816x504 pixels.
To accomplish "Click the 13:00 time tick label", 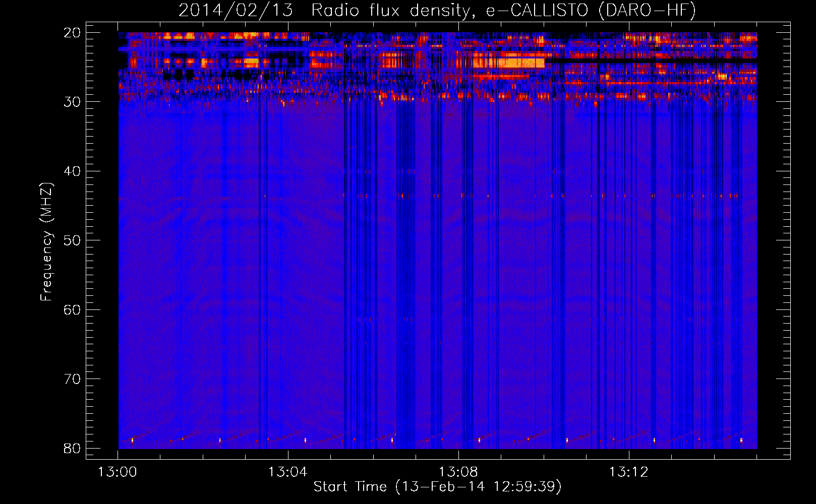I will [118, 472].
